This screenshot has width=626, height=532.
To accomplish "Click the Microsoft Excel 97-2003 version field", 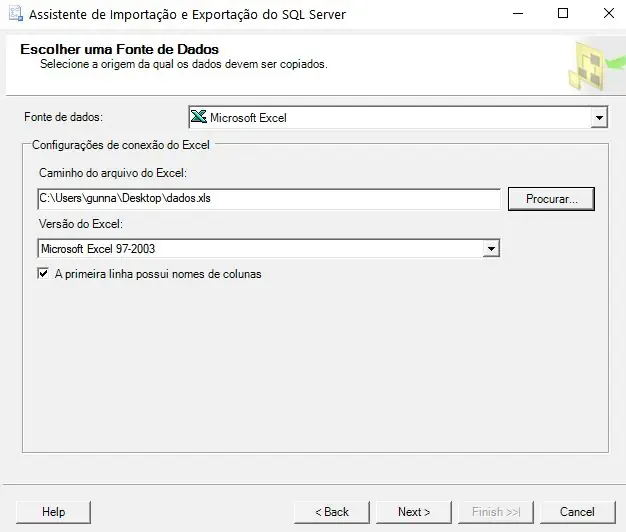I will point(268,249).
